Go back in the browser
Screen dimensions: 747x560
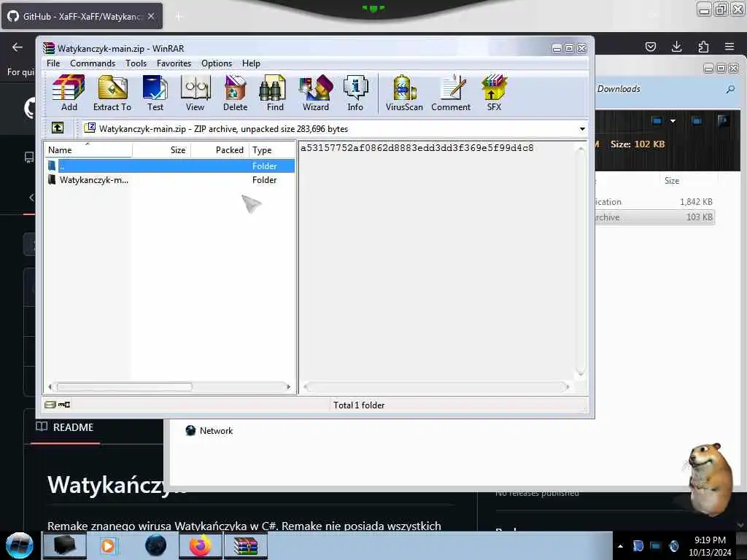pos(18,47)
